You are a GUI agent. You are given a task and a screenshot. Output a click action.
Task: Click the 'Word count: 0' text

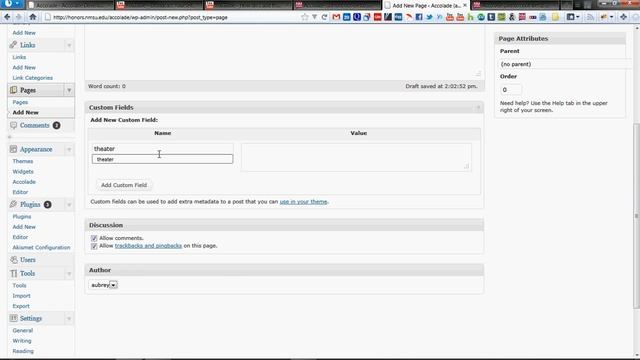tap(107, 86)
